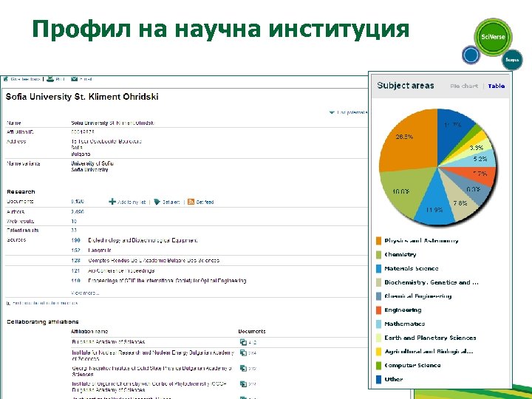Image resolution: width=532 pixels, height=399 pixels.
Task: Click the green SciVerse circle logo
Action: [x=493, y=37]
